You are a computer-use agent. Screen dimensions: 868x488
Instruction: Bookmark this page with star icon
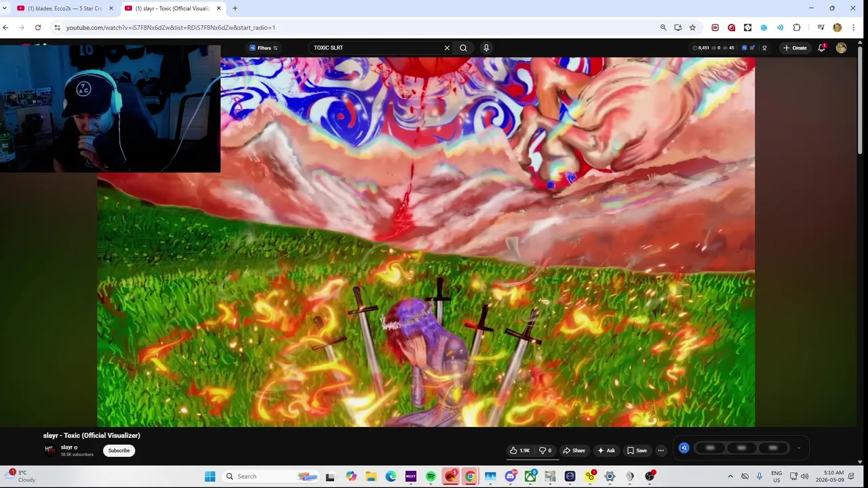point(692,28)
